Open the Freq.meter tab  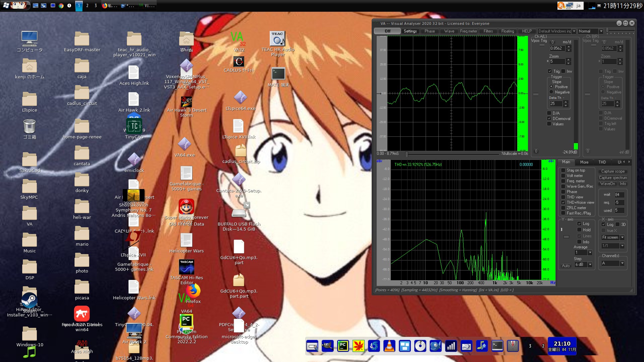[x=468, y=31]
